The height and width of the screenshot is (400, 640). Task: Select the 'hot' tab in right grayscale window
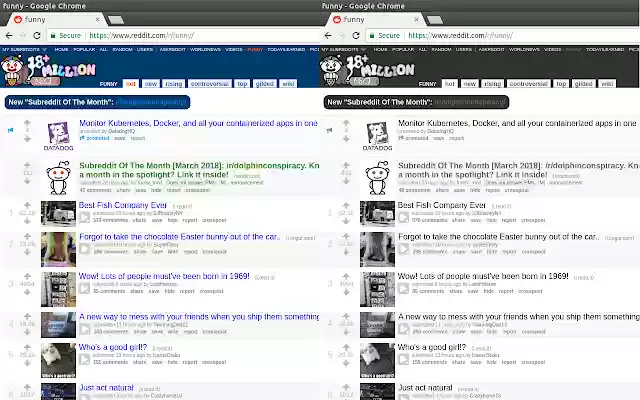point(449,84)
